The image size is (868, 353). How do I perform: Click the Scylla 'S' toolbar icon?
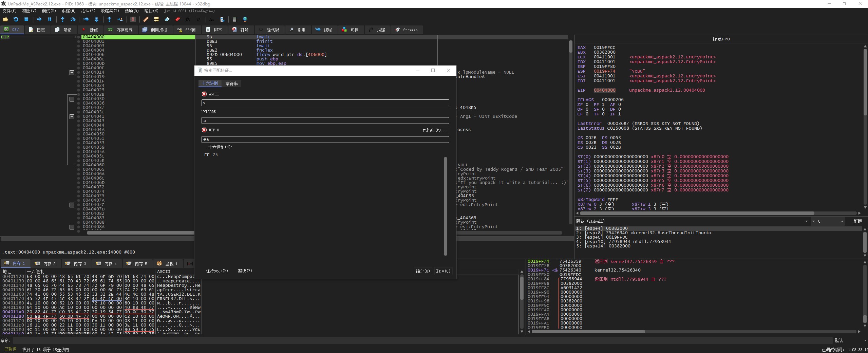[x=133, y=19]
